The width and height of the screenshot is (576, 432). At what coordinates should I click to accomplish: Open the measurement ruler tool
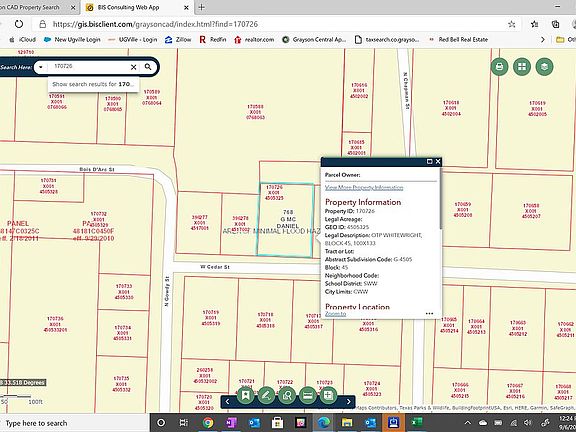(x=308, y=395)
